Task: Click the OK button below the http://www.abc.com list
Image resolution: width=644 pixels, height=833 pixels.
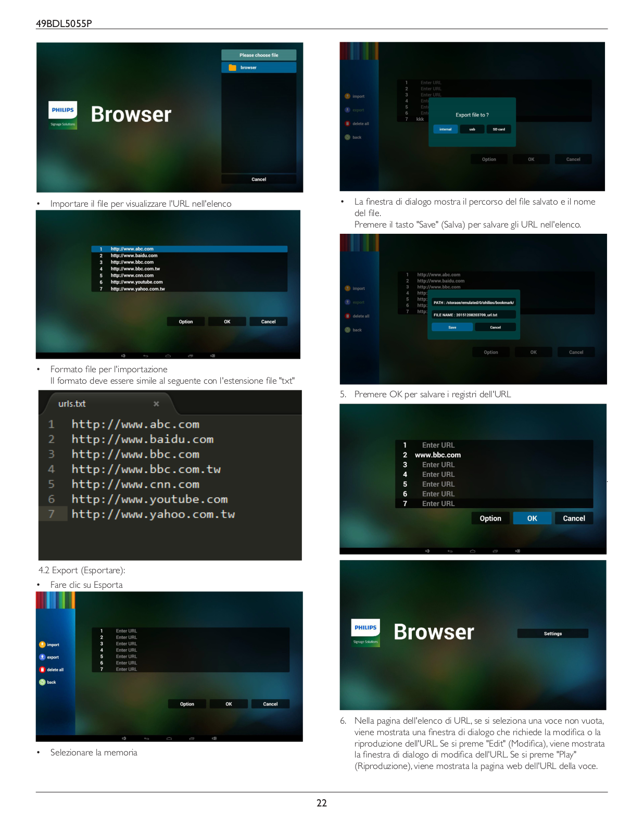Action: 227,322
